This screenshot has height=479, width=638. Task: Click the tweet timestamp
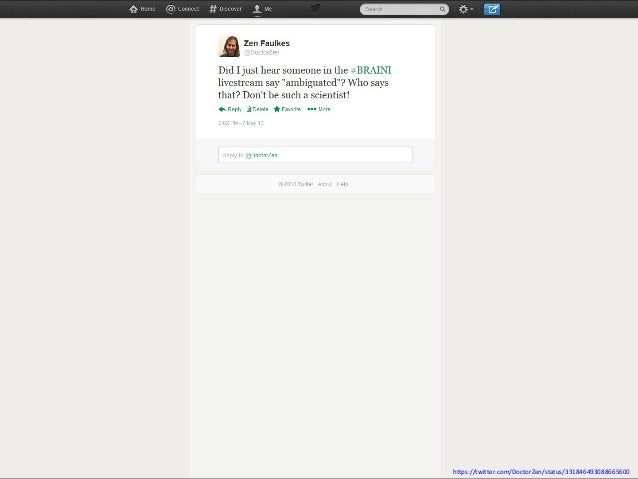click(x=241, y=123)
